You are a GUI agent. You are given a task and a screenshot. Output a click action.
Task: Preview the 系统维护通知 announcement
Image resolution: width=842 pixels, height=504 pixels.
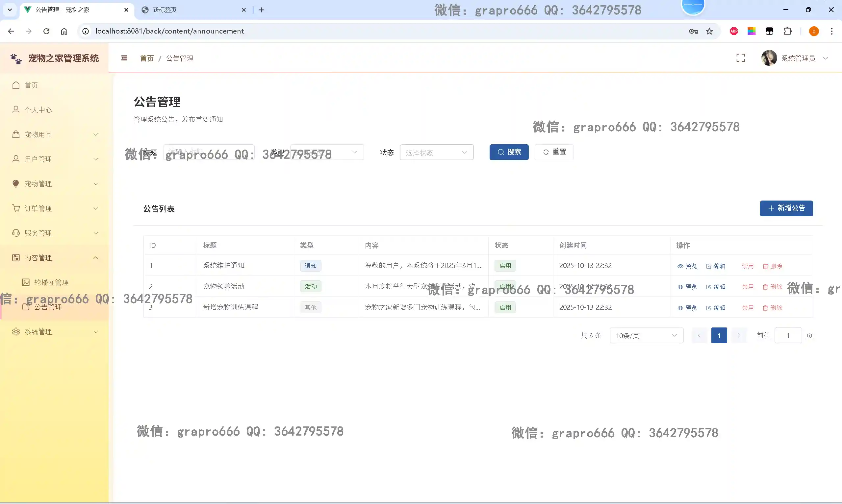coord(687,266)
